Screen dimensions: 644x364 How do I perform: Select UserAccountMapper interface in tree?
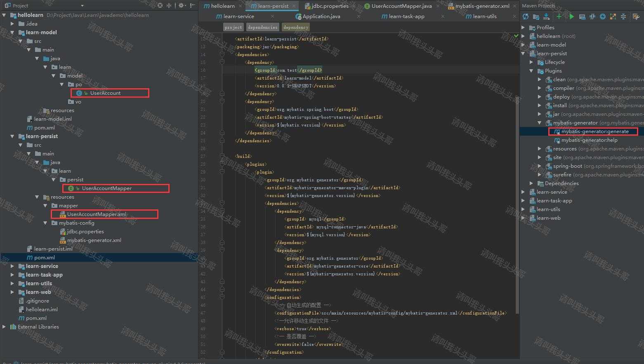pos(106,188)
